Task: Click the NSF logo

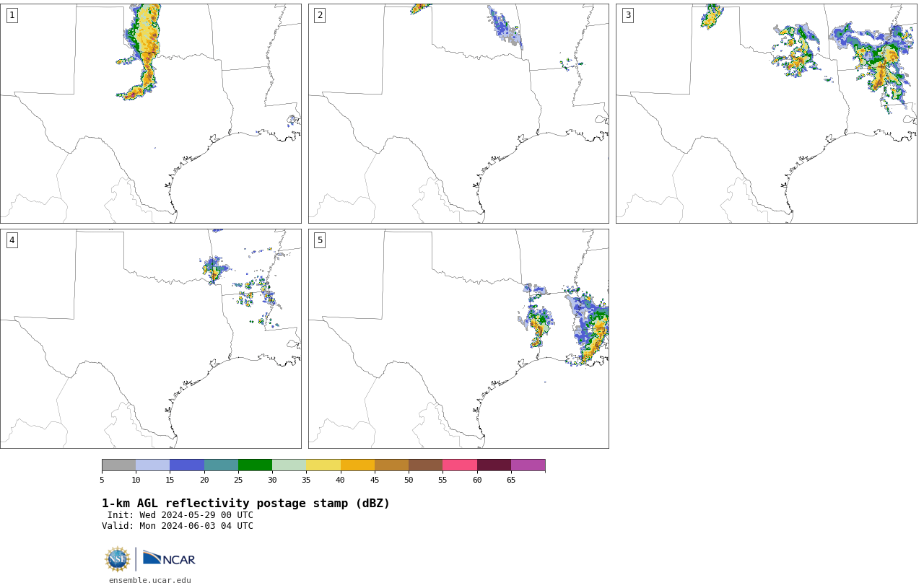Action: pyautogui.click(x=118, y=558)
